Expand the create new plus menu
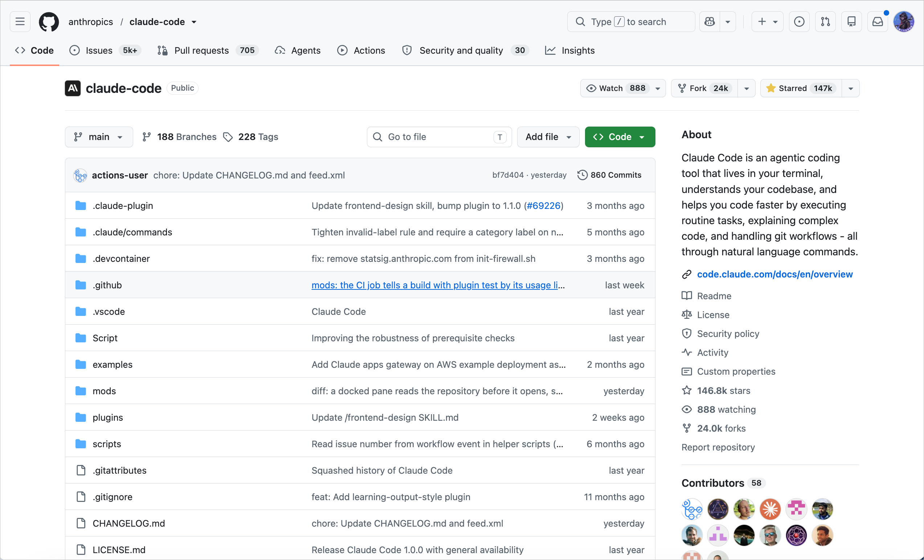The image size is (924, 560). point(768,22)
